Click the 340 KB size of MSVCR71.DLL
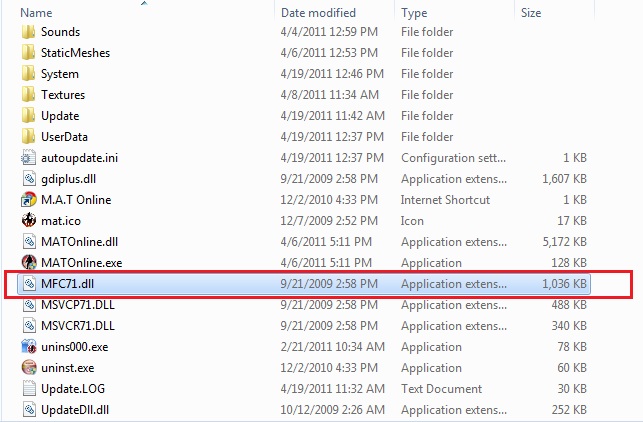Screen dimensions: 643x422 pos(569,326)
